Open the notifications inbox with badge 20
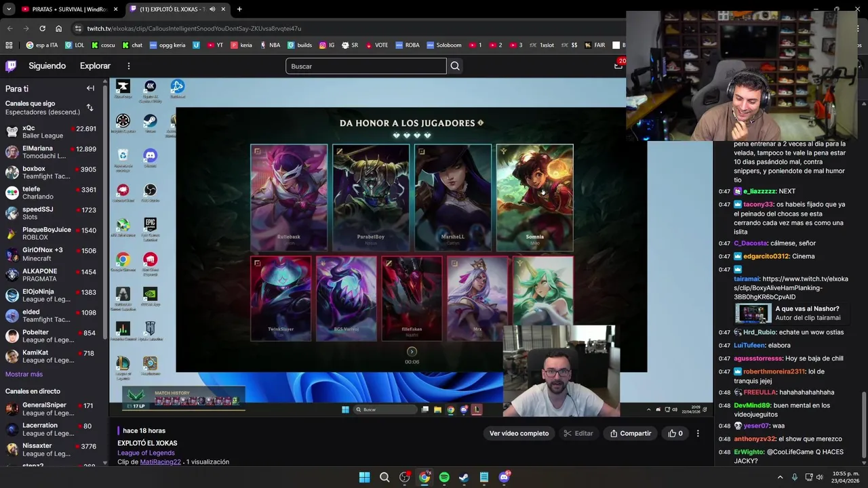The image size is (868, 488). [618, 65]
